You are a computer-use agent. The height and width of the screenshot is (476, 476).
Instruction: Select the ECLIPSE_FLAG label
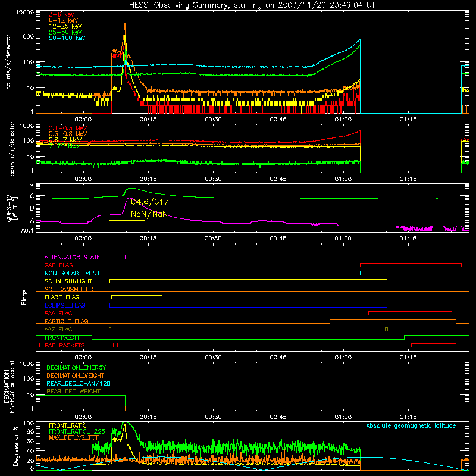click(x=65, y=305)
